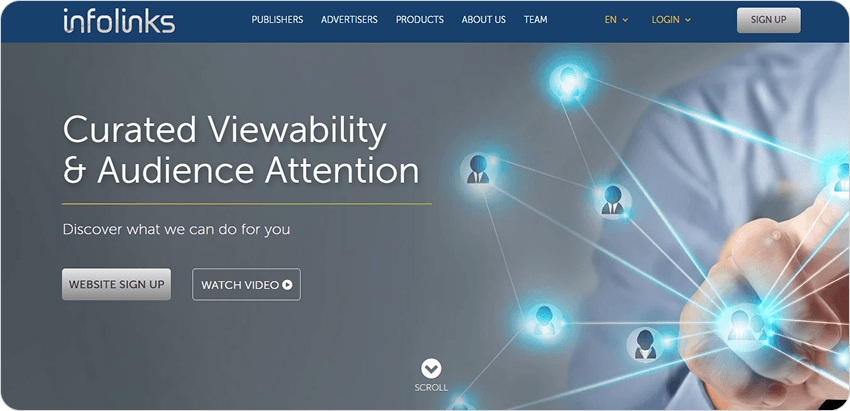The width and height of the screenshot is (850, 411).
Task: Select TEAM in the navigation bar
Action: tap(535, 20)
